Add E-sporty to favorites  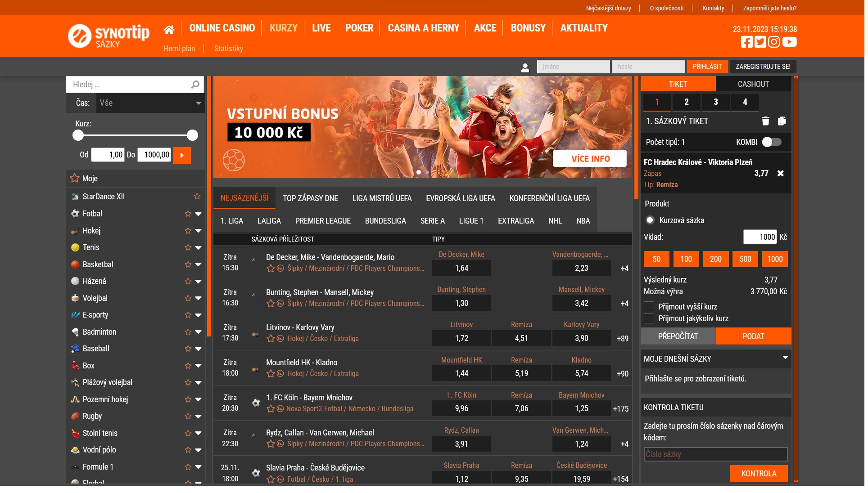[x=188, y=315]
